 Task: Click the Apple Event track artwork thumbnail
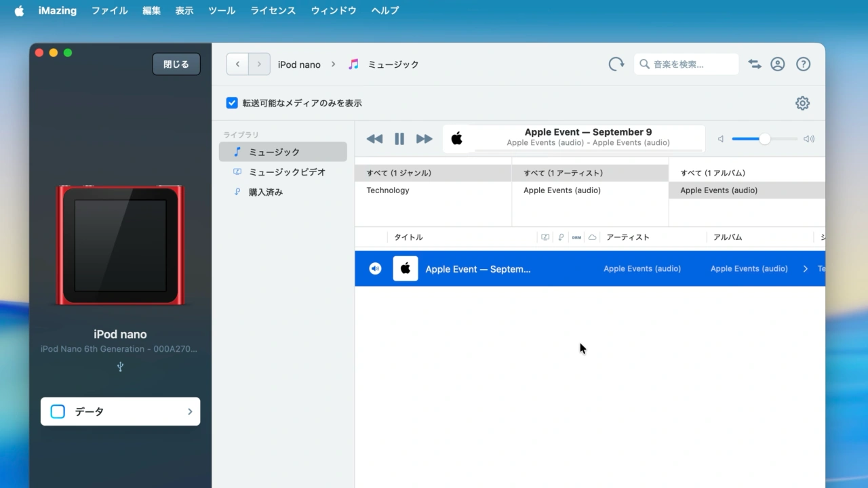coord(406,268)
